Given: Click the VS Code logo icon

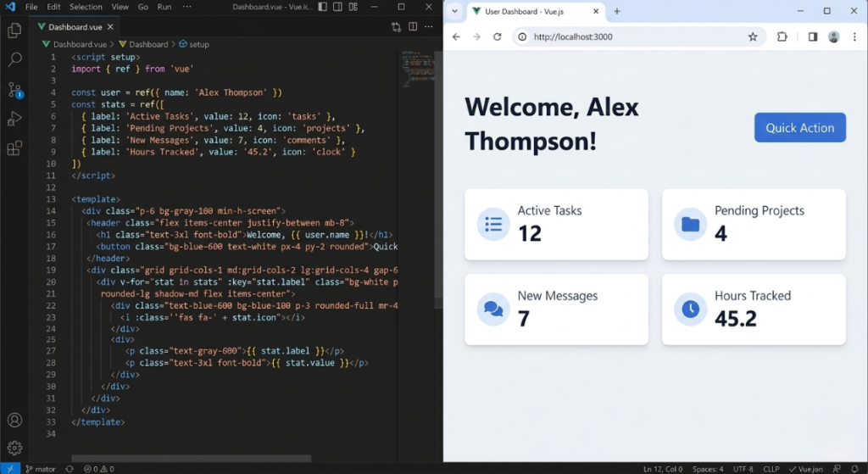Looking at the screenshot, I should click(x=10, y=7).
